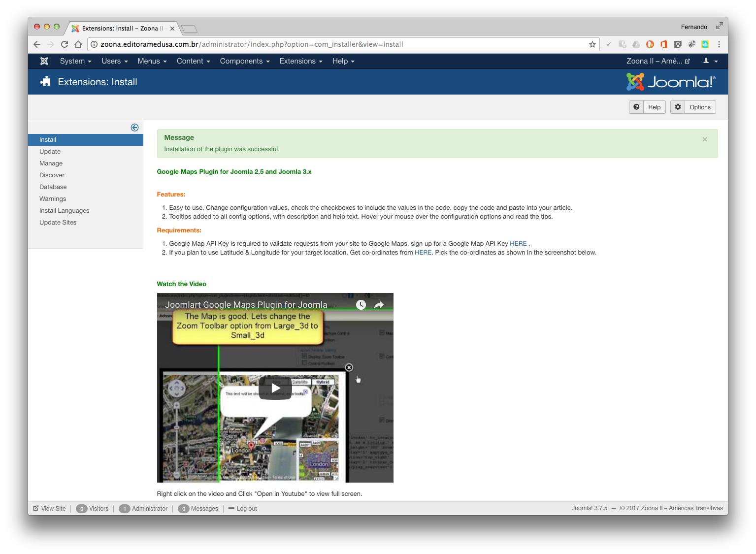Click the Watch Later clock on the video
Screen dimensions: 756x554
(361, 305)
